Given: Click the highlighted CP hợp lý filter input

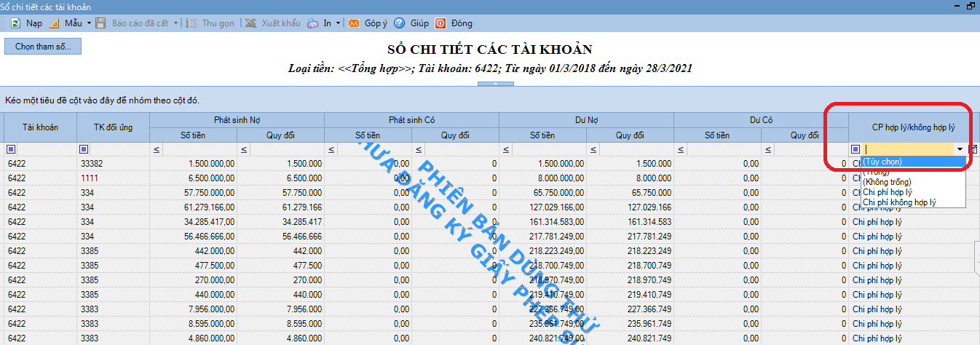Looking at the screenshot, I should click(x=908, y=149).
